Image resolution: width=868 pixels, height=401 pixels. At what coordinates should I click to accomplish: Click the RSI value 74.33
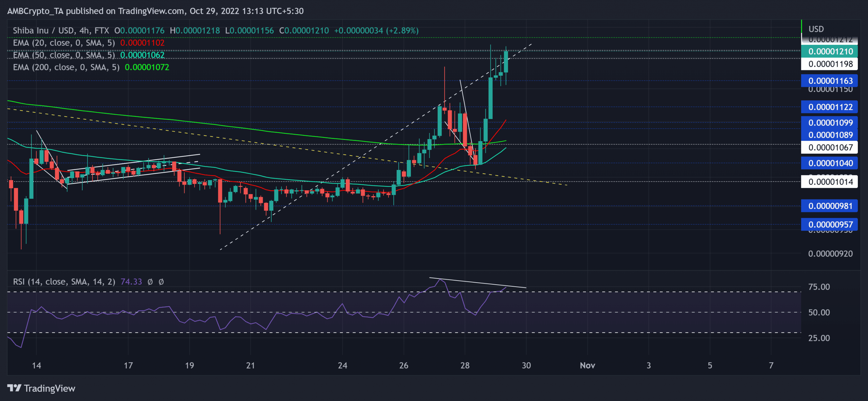(x=131, y=282)
